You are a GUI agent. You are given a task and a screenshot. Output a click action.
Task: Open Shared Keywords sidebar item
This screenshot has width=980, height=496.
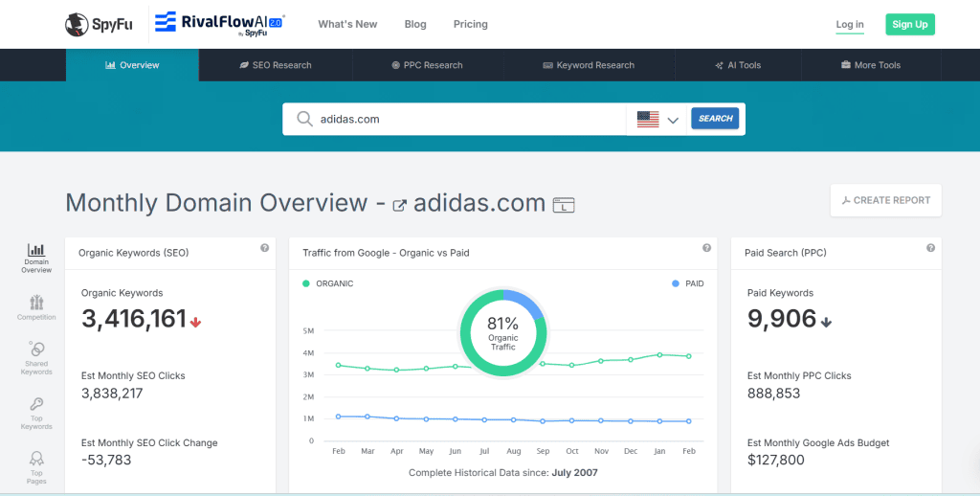[36, 358]
